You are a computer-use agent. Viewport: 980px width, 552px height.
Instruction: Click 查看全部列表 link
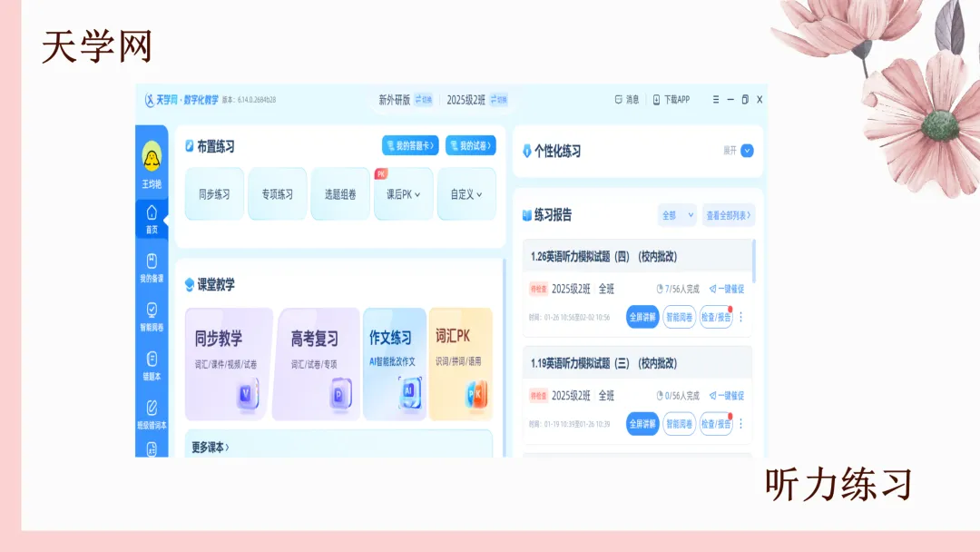pos(728,215)
